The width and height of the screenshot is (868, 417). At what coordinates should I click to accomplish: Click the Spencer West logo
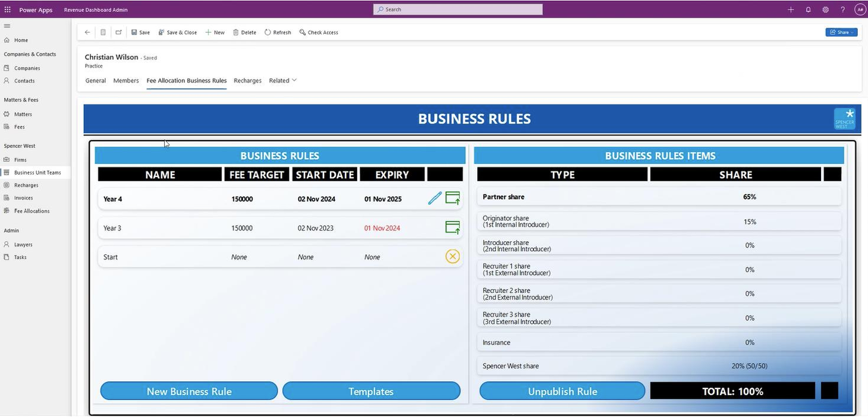pos(845,119)
